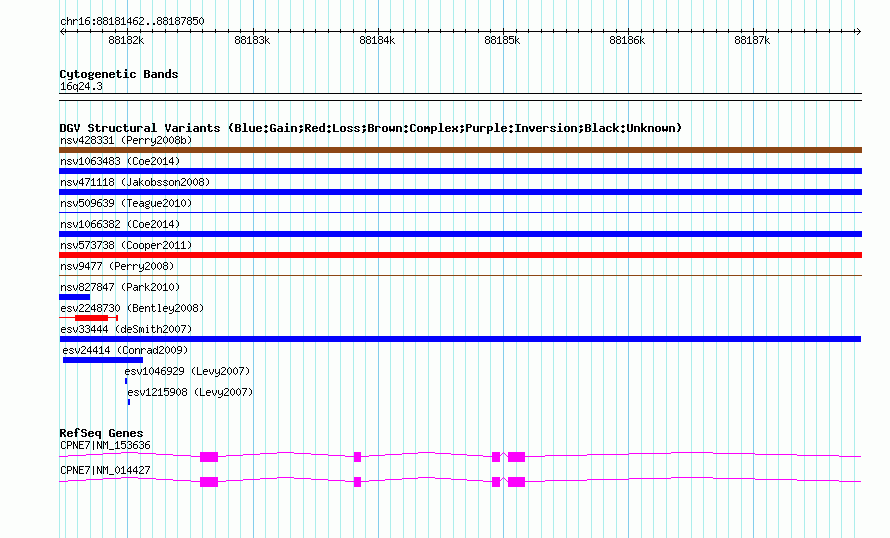Click the Cytogenetic Bands track title

point(119,74)
